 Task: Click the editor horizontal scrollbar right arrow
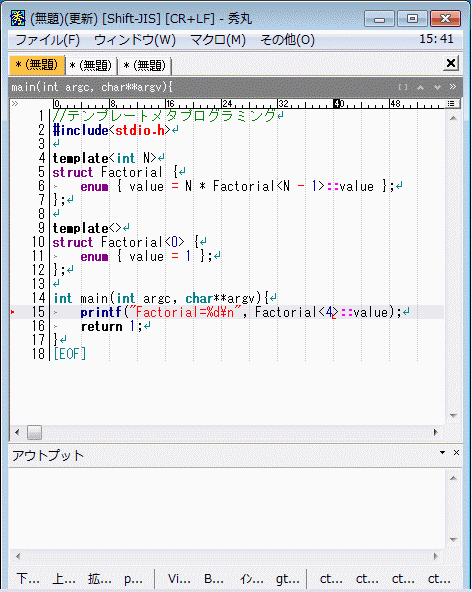click(x=435, y=432)
